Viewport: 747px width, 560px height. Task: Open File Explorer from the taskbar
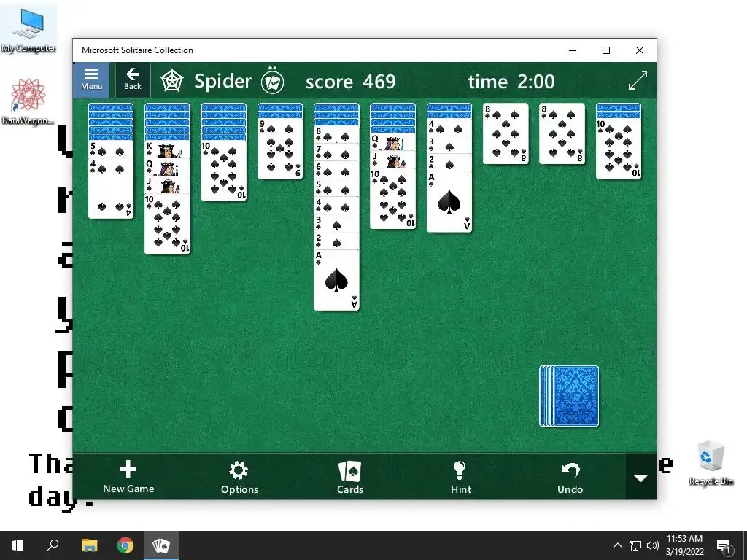click(x=89, y=545)
